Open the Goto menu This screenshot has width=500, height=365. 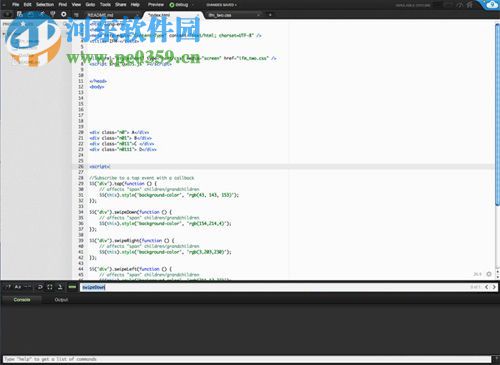pos(90,5)
